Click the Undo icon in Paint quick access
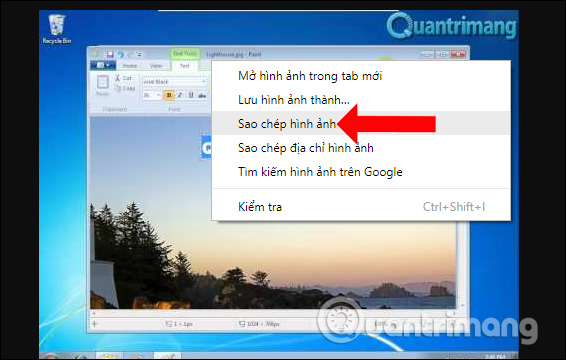Image resolution: width=566 pixels, height=360 pixels. click(121, 55)
